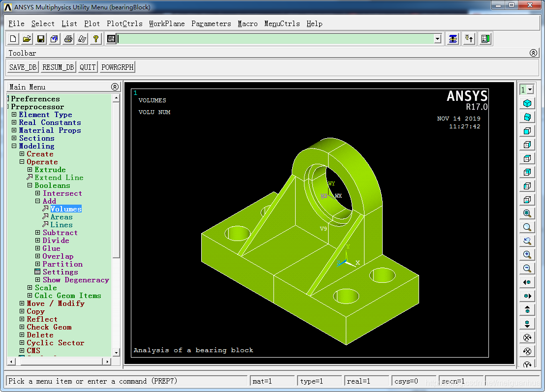Click in the command input field
Screen dimensions: 545x392
point(275,39)
